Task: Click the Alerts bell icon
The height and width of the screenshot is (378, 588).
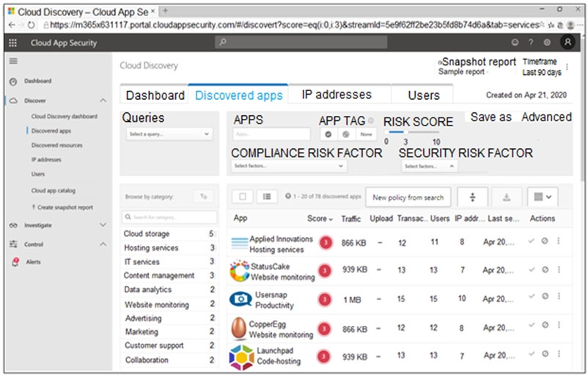Action: click(x=14, y=261)
